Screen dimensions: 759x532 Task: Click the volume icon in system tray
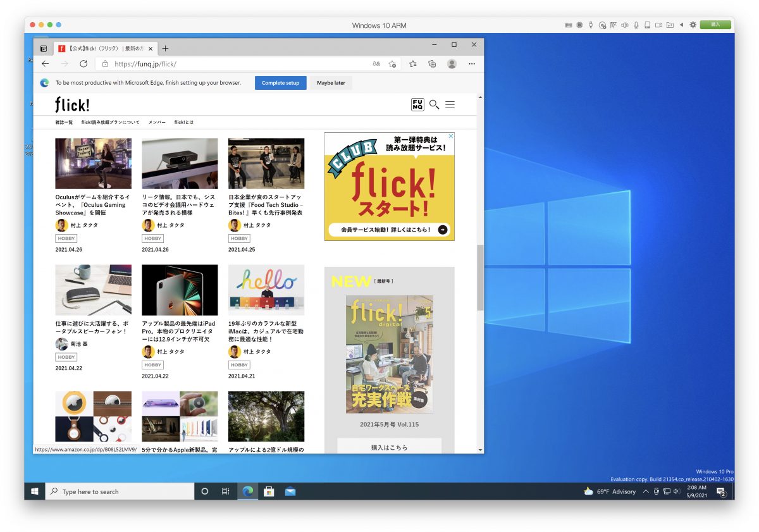click(x=676, y=492)
